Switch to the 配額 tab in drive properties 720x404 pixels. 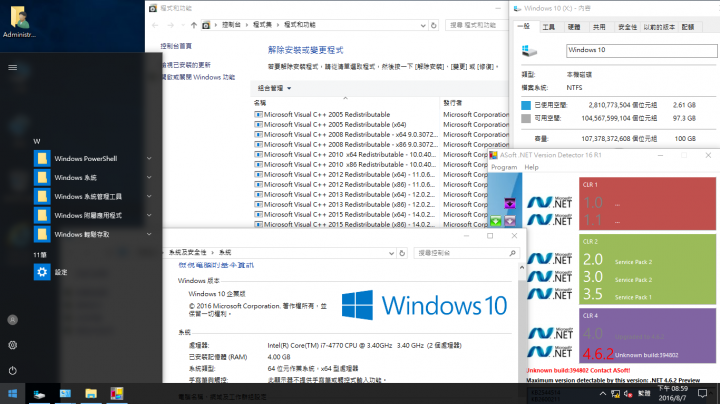(x=687, y=27)
